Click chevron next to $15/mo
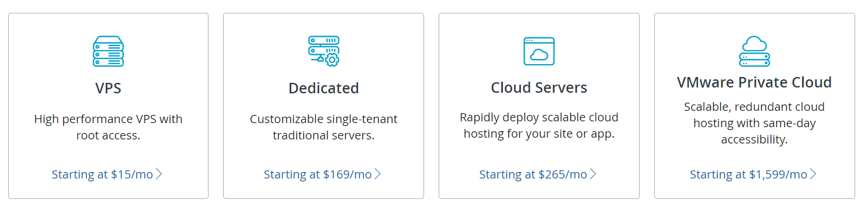The height and width of the screenshot is (210, 868). click(159, 174)
